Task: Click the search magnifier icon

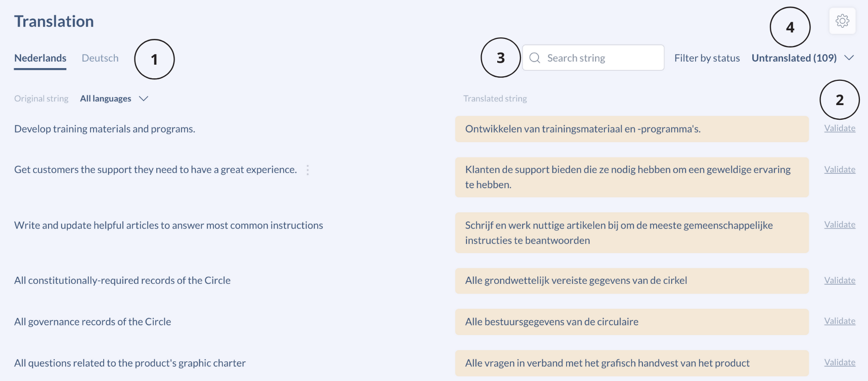Action: [535, 58]
